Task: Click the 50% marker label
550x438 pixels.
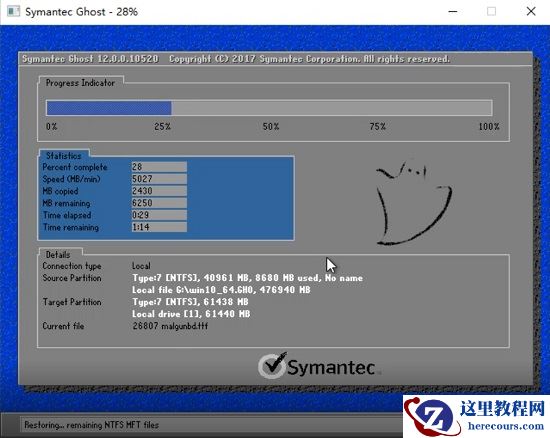Action: (x=271, y=127)
